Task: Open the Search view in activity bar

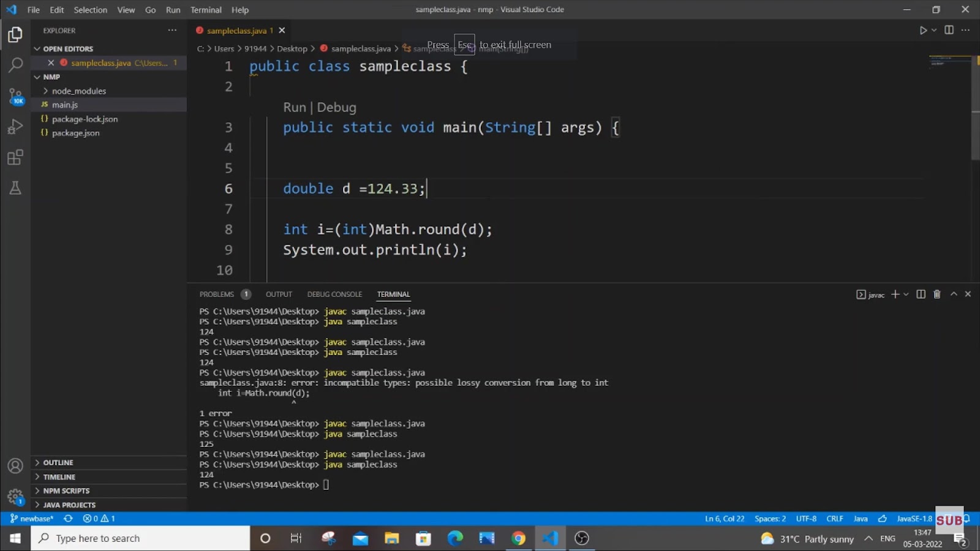Action: click(x=15, y=64)
